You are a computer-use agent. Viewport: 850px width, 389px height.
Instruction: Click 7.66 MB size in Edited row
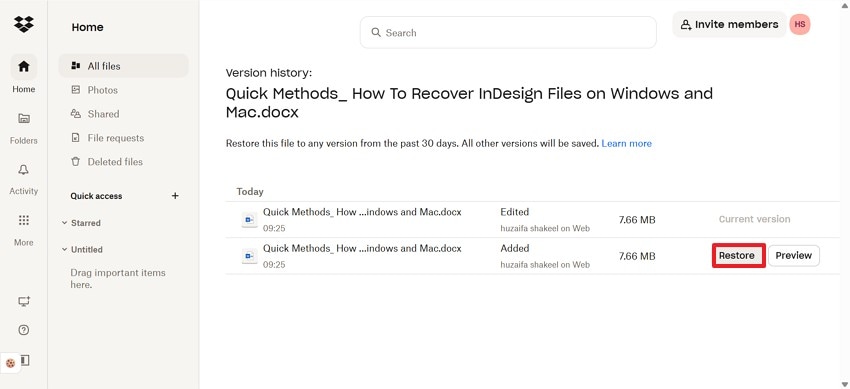coord(637,219)
